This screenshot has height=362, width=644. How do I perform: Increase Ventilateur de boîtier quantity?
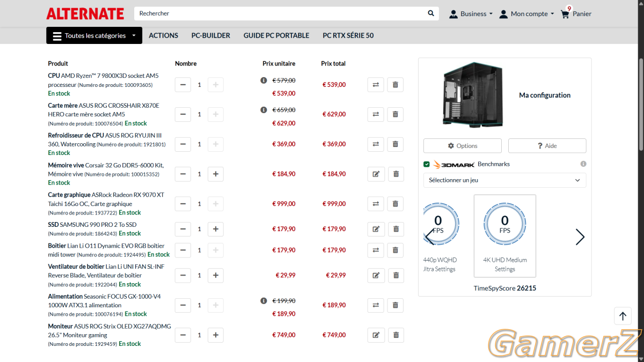216,275
